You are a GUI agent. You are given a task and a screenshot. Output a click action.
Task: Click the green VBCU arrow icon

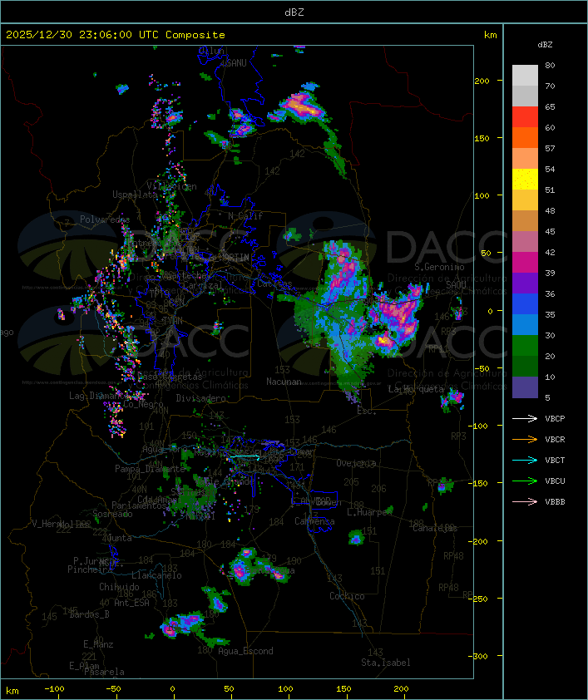pos(525,481)
